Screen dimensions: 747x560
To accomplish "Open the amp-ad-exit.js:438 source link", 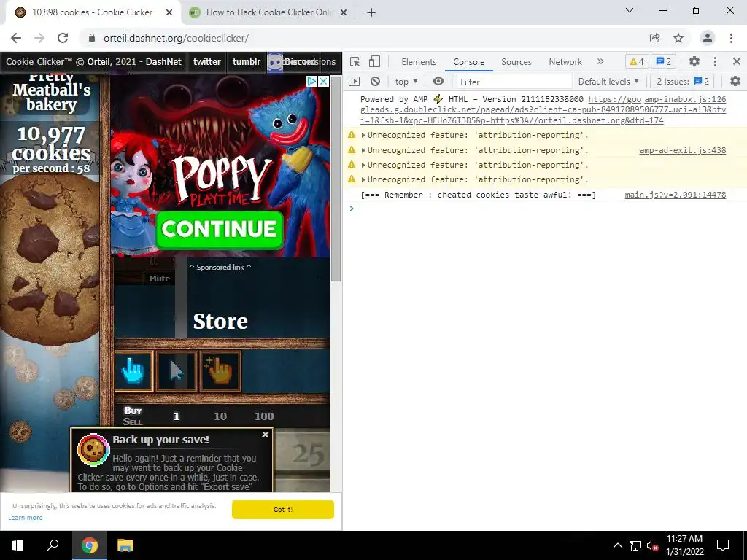I will coord(682,150).
